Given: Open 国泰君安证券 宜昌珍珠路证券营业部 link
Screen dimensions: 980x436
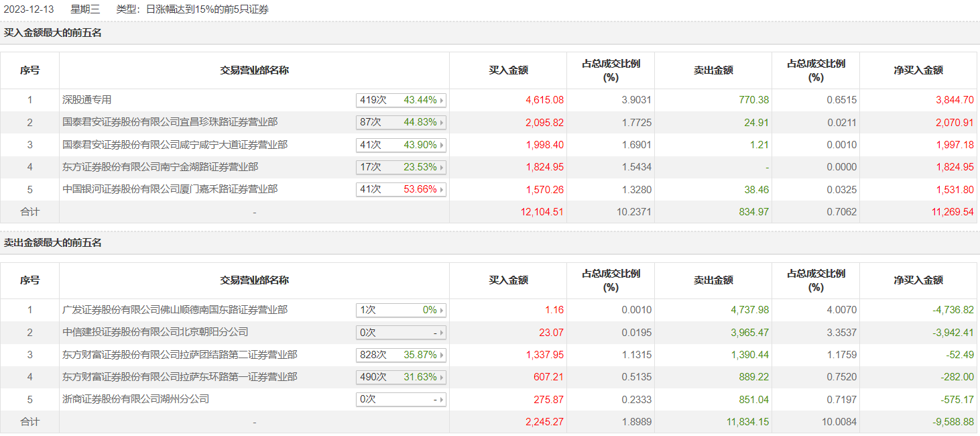Looking at the screenshot, I should (170, 122).
